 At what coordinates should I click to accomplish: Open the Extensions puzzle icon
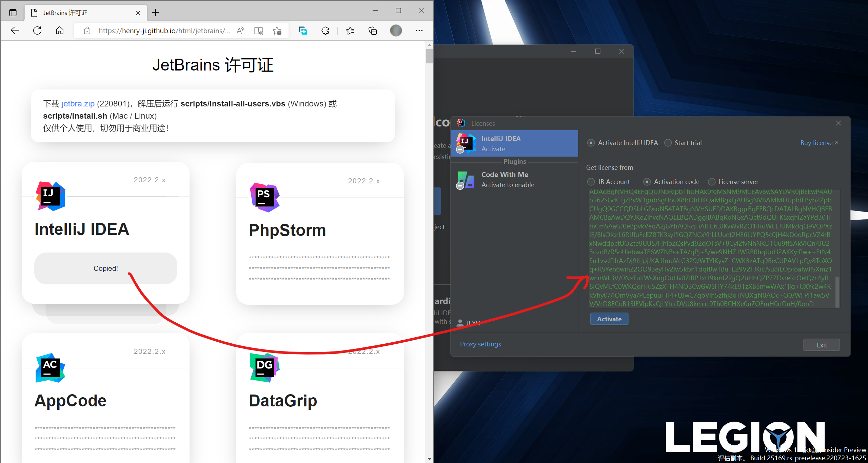click(x=325, y=31)
